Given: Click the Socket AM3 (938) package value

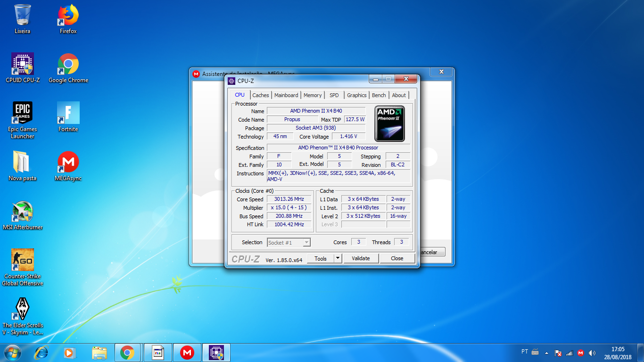Looking at the screenshot, I should [316, 128].
